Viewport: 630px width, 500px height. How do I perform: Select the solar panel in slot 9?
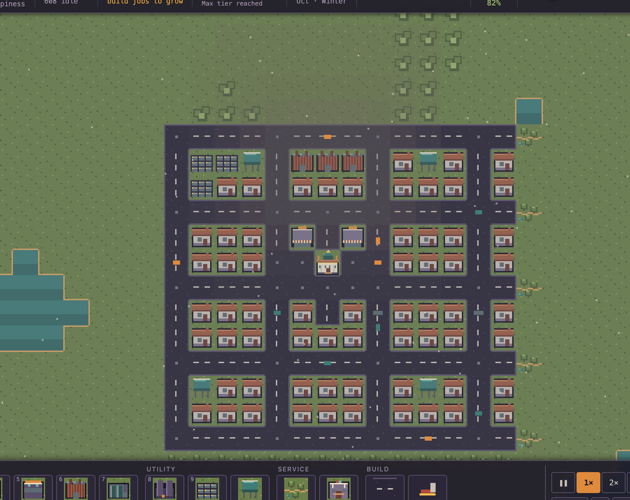pos(207,488)
